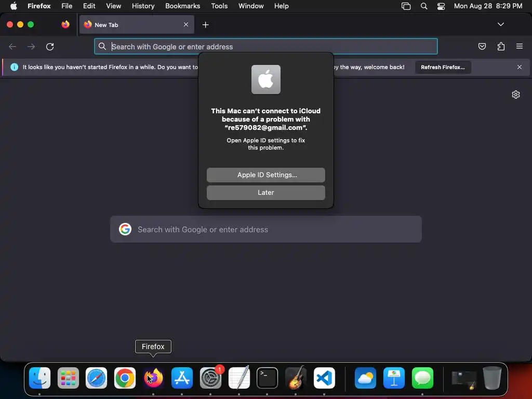
Task: Open the Bookmarks menu
Action: (x=182, y=6)
